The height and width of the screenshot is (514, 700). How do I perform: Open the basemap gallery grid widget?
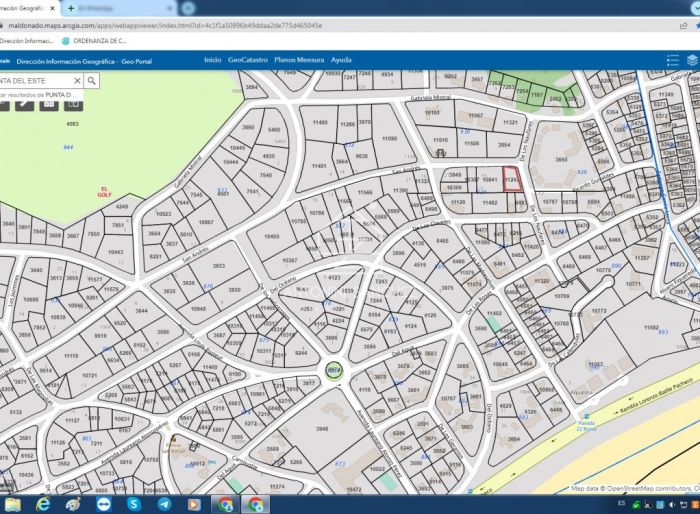(x=49, y=104)
